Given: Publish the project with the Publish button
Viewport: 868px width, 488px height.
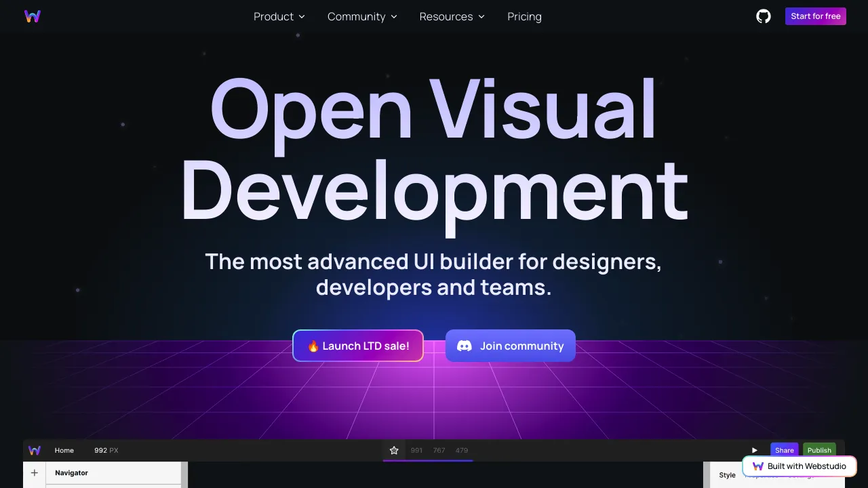Looking at the screenshot, I should coord(819,450).
